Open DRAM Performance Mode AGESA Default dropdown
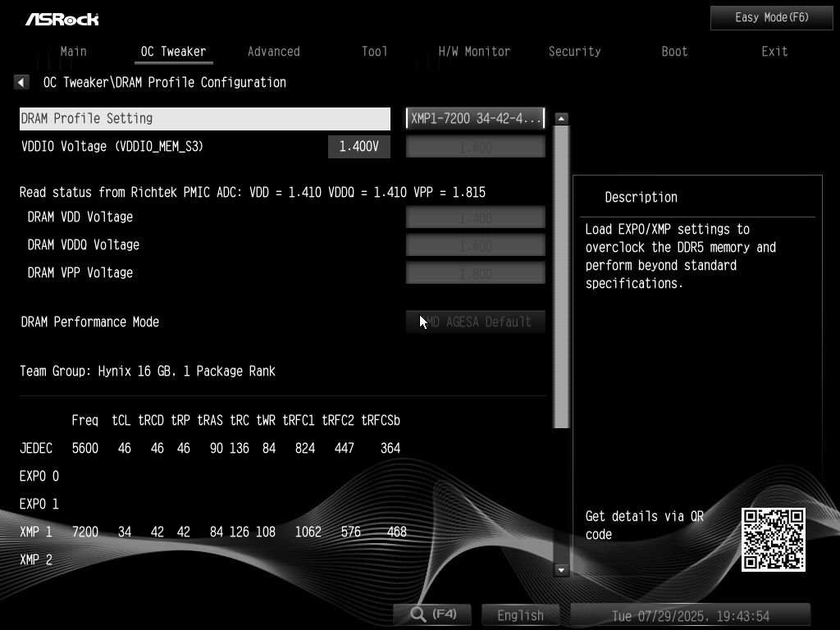 [475, 322]
